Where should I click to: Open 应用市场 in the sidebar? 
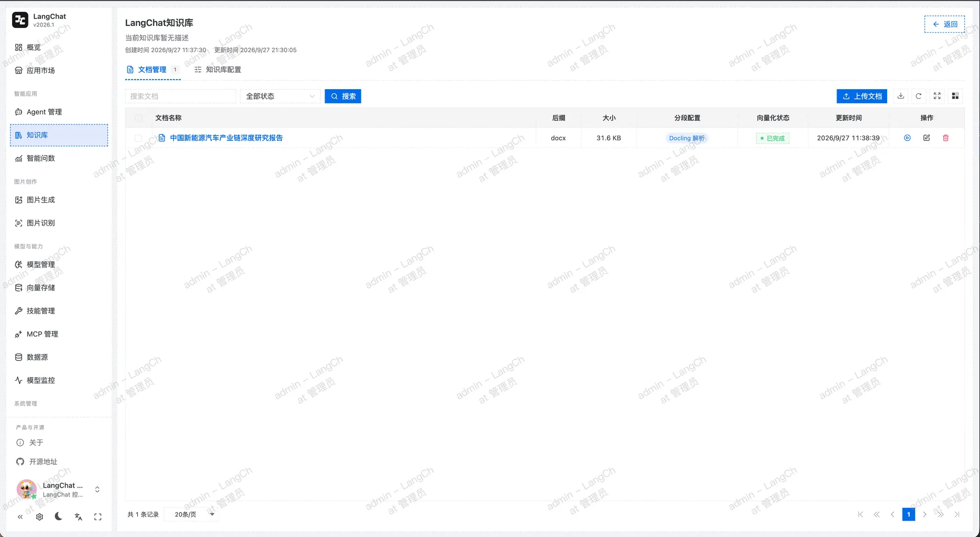[59, 70]
